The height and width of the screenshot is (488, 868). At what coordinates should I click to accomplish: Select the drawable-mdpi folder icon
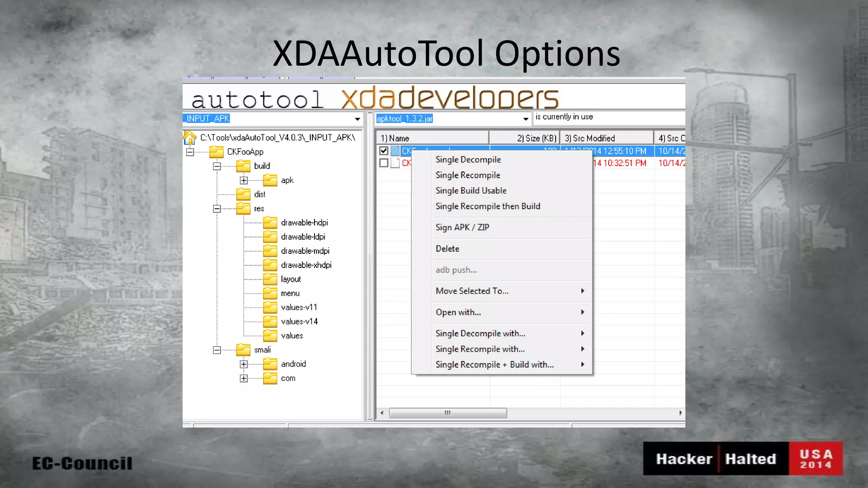[270, 251]
